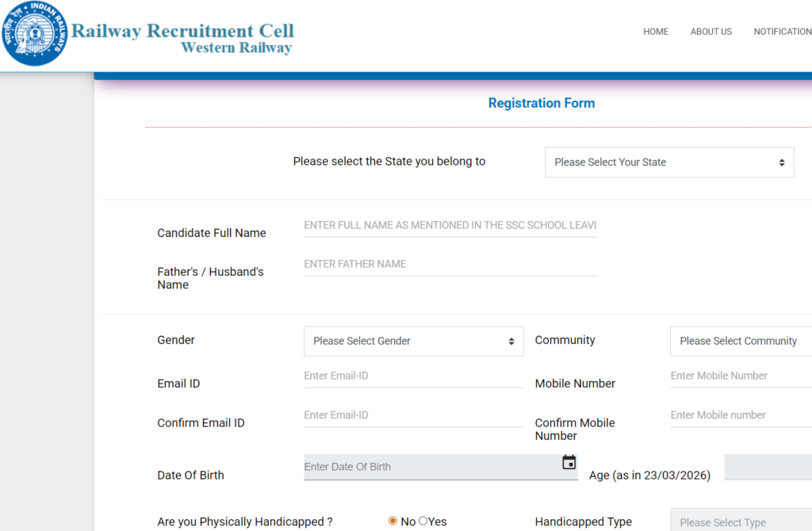Open the Please Select Your State dropdown
Screen dimensions: 812x531
(669, 162)
